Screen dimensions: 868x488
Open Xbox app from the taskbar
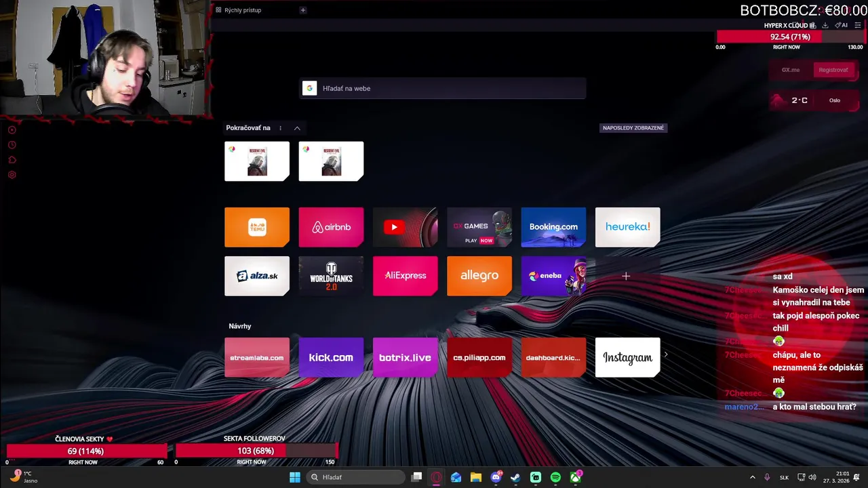(x=576, y=477)
